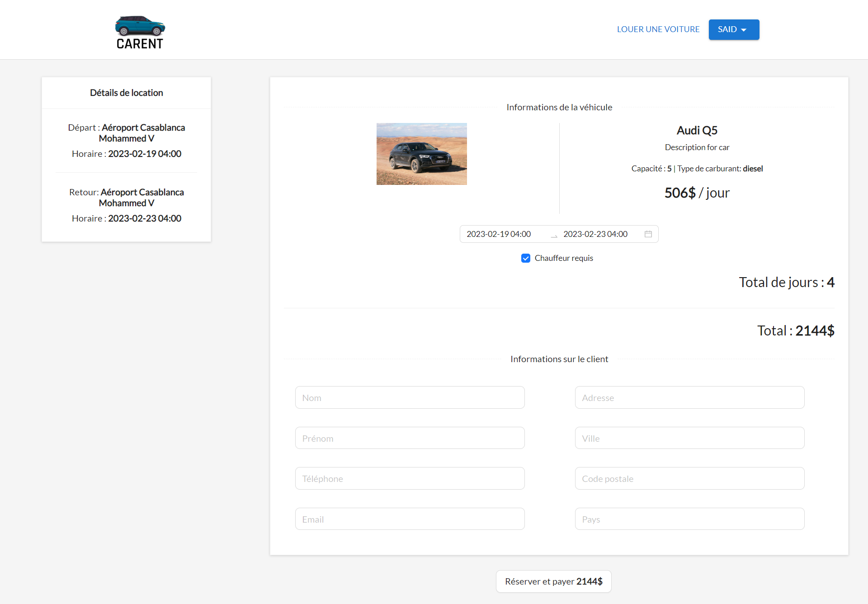This screenshot has height=604, width=868.
Task: Select the end date 2023-02-23 field
Action: [x=595, y=234]
